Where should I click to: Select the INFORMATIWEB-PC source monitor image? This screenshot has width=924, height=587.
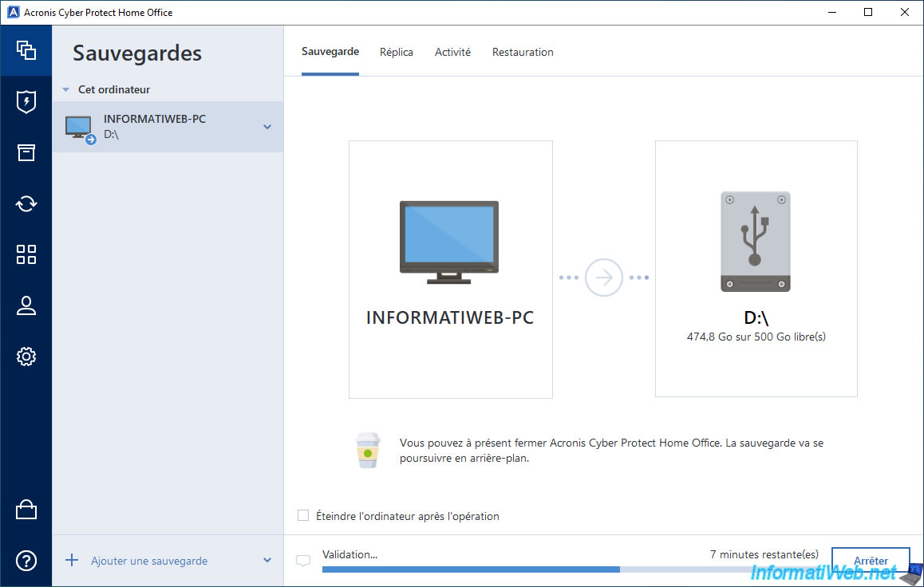[x=449, y=242]
